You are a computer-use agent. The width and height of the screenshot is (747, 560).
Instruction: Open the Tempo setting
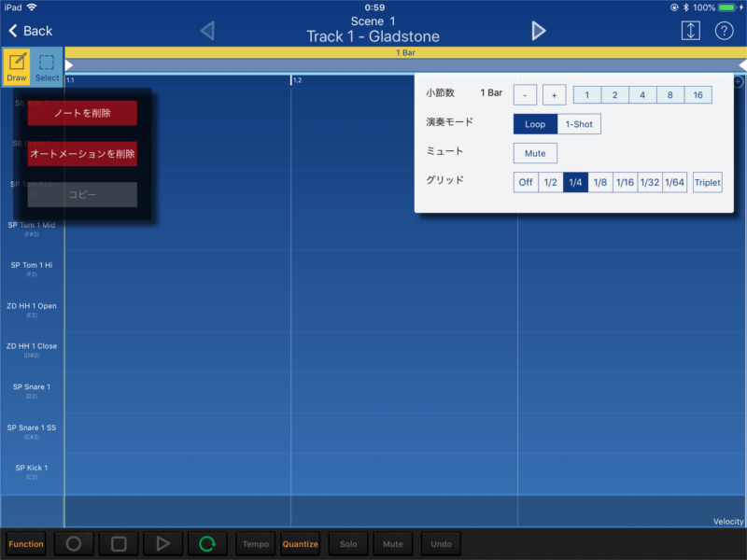pyautogui.click(x=256, y=544)
